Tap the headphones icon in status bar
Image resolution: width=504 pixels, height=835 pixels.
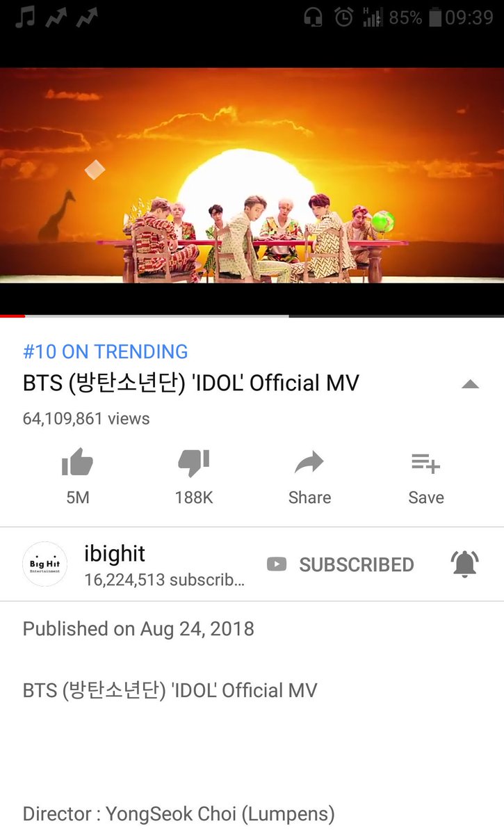pyautogui.click(x=314, y=17)
